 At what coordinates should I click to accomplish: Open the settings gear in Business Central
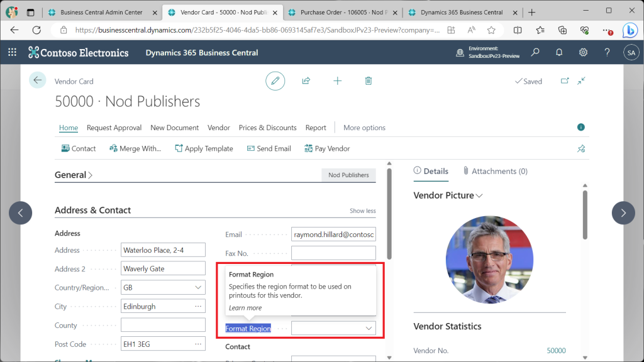coord(583,53)
